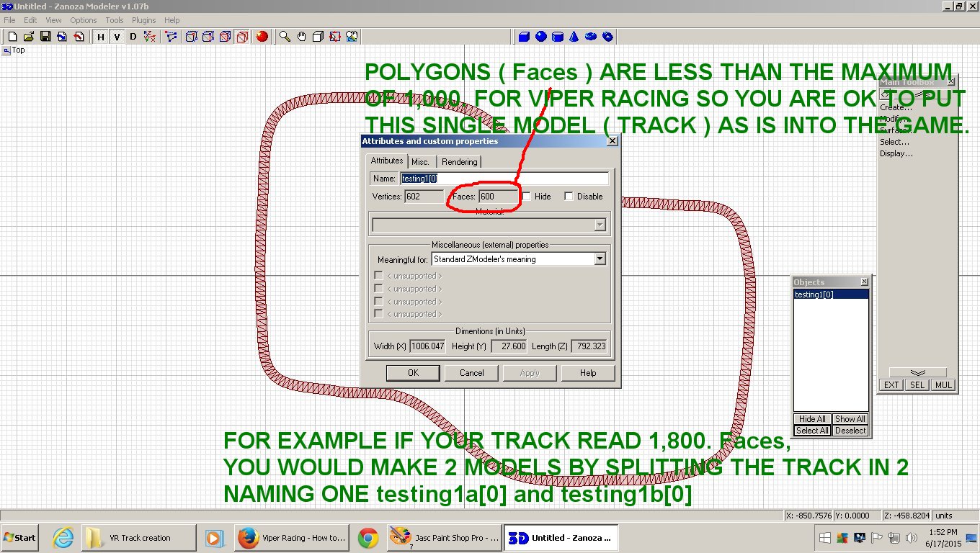The height and width of the screenshot is (553, 980).
Task: Check the Disable checkbox
Action: [569, 197]
